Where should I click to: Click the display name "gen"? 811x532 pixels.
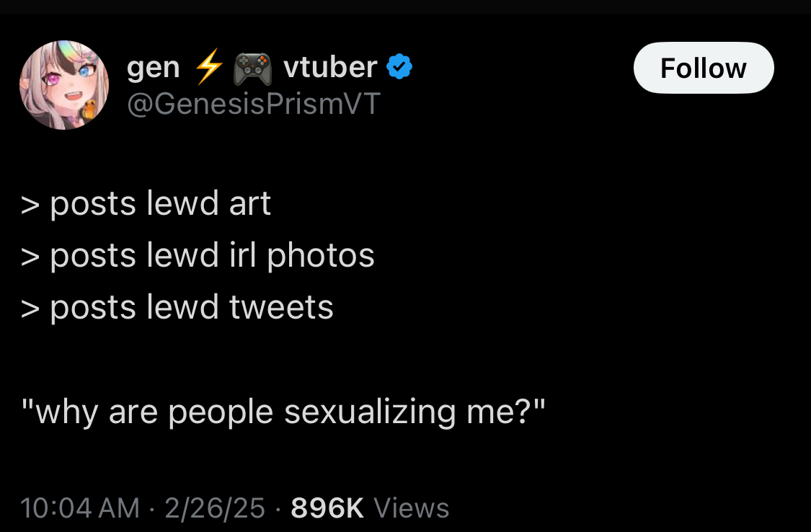153,68
